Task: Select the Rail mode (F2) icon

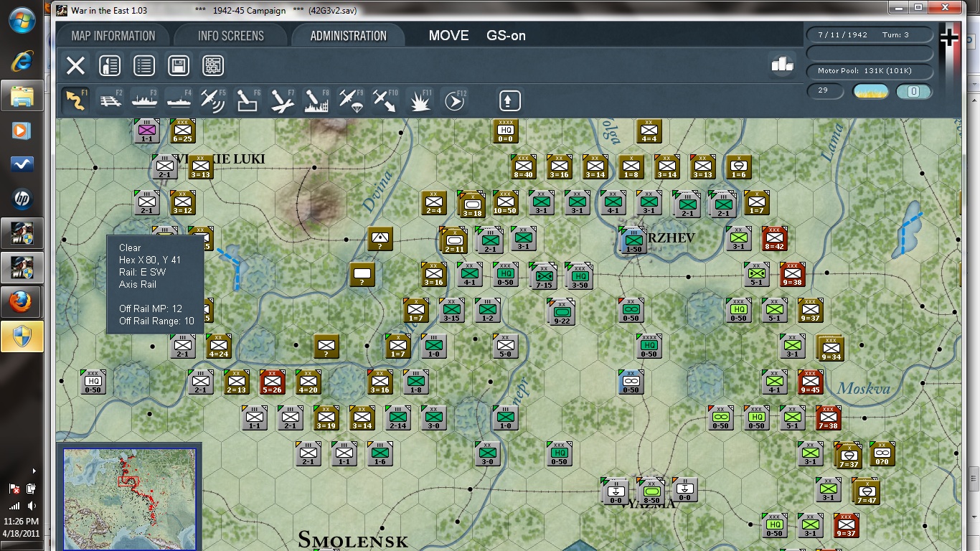Action: (109, 100)
